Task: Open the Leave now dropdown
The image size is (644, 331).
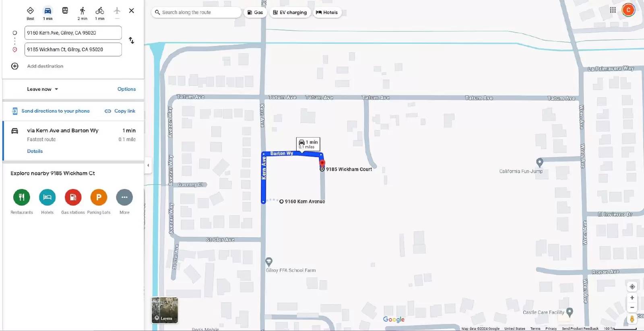Action: (43, 89)
